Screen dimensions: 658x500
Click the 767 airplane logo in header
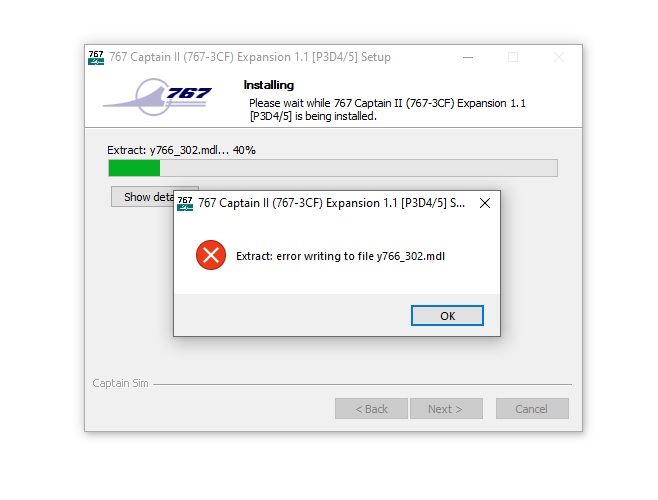click(157, 97)
